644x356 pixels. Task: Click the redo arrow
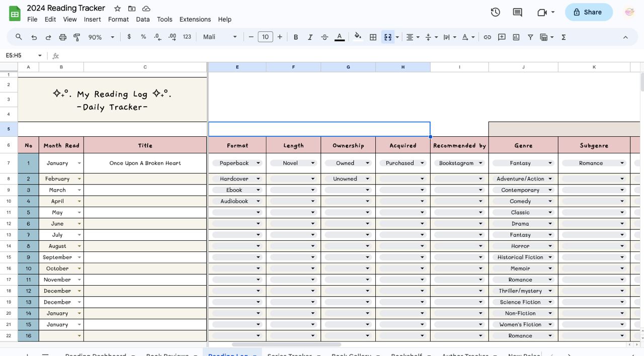pos(48,37)
